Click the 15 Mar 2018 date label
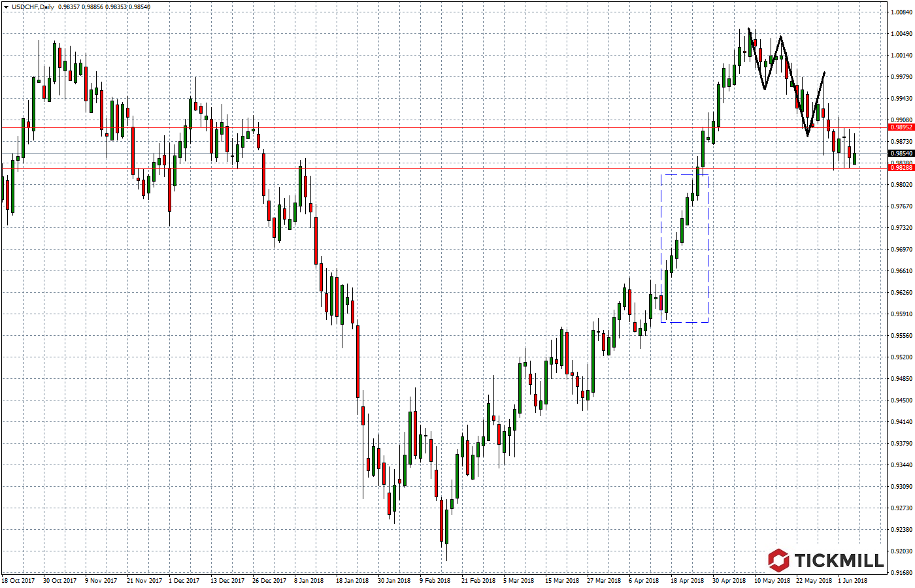 point(562,580)
